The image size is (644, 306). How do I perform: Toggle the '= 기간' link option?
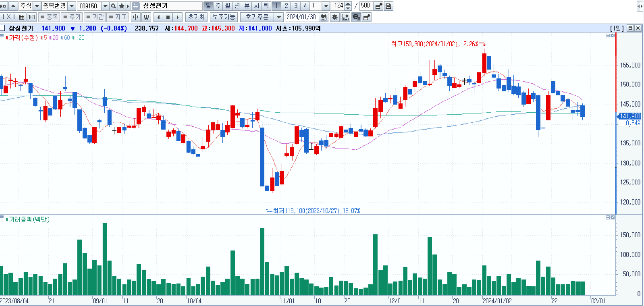pos(95,17)
